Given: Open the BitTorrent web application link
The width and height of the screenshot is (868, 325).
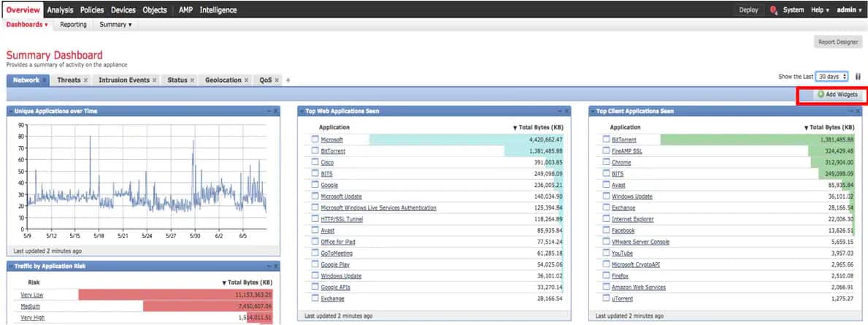Looking at the screenshot, I should coord(333,151).
